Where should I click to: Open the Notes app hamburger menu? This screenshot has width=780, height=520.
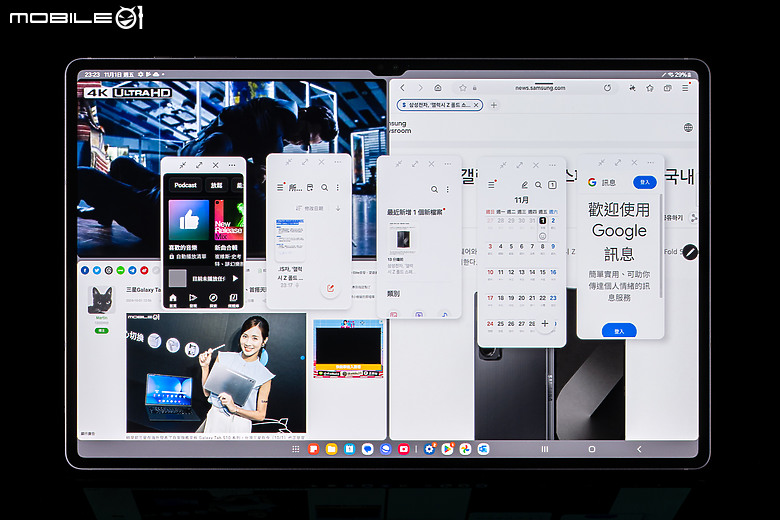[280, 187]
